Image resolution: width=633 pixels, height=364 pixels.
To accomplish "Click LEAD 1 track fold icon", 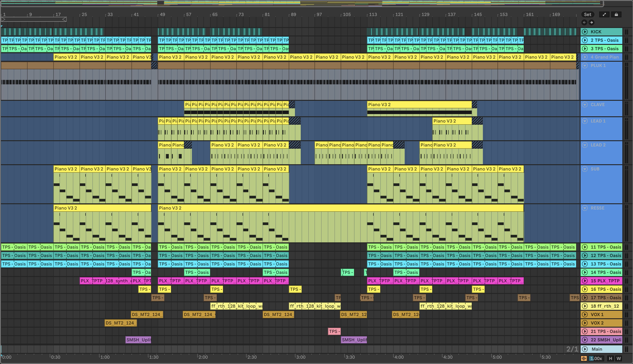I will tap(585, 121).
